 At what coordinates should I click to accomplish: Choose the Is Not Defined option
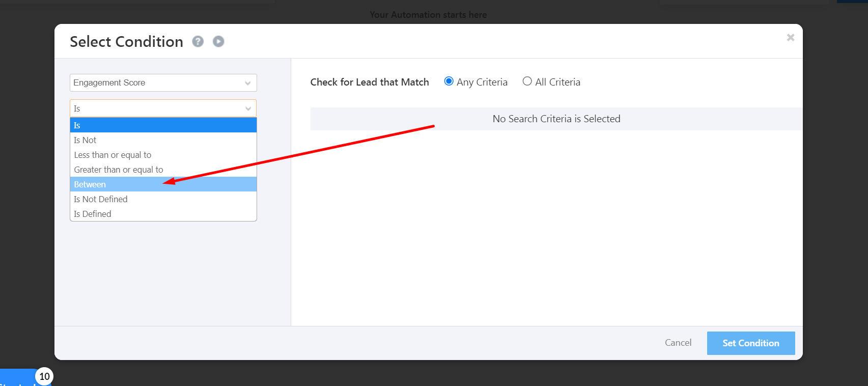(x=163, y=199)
